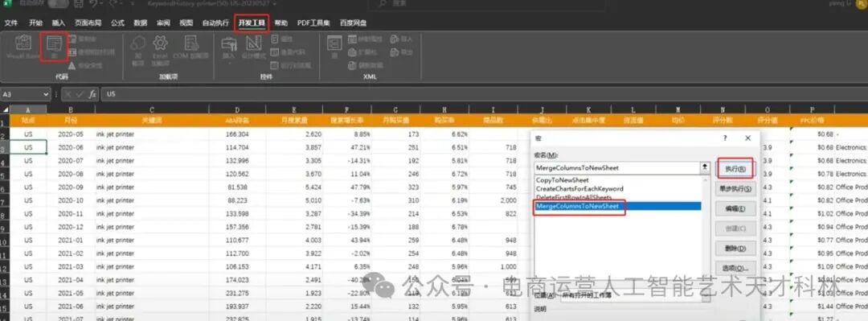Click the Save icon in title bar

pyautogui.click(x=79, y=4)
